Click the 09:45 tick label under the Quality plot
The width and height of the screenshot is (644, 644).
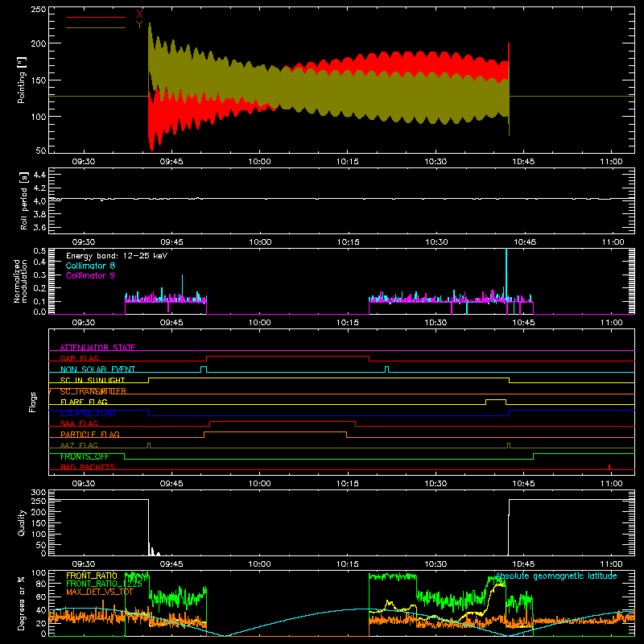171,564
